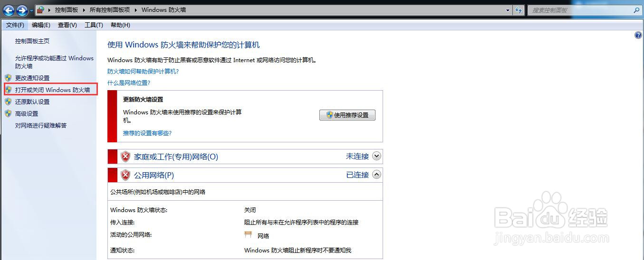Viewport: 644px width, 260px height.
Task: Click 更新防火墙设置 heading
Action: click(143, 100)
